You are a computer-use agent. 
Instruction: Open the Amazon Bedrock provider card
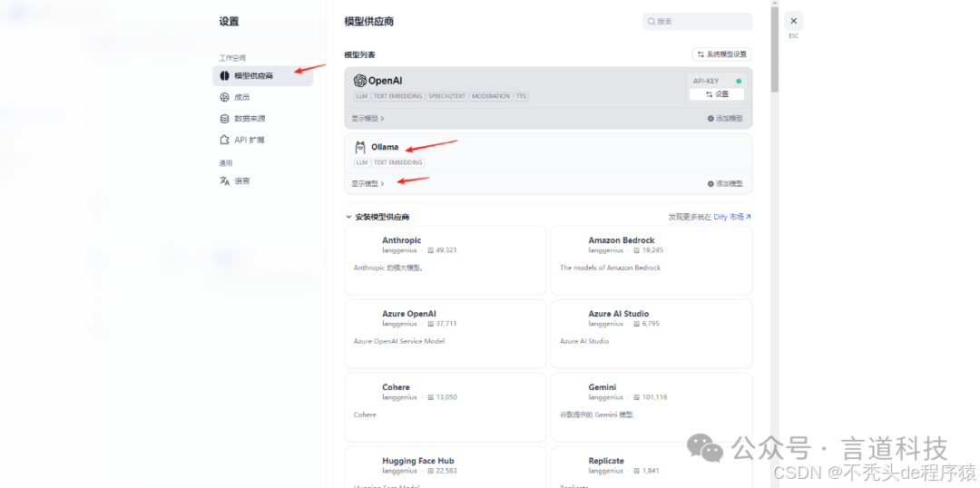[652, 260]
